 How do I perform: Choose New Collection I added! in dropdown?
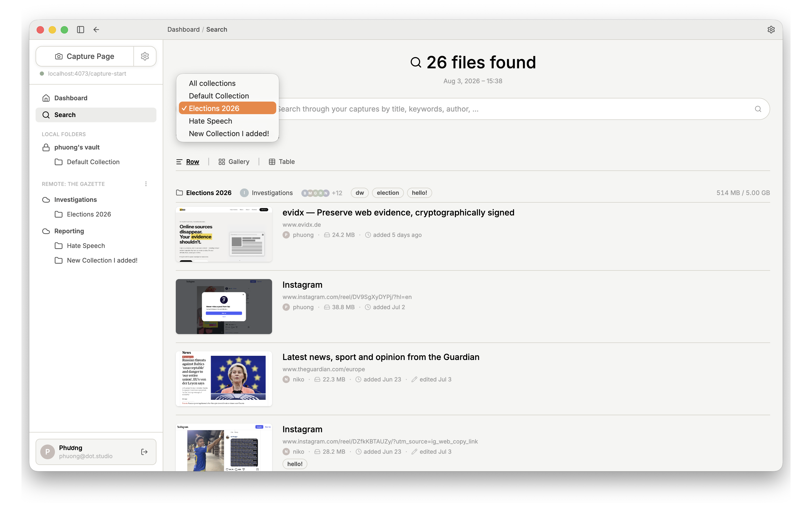tap(227, 134)
